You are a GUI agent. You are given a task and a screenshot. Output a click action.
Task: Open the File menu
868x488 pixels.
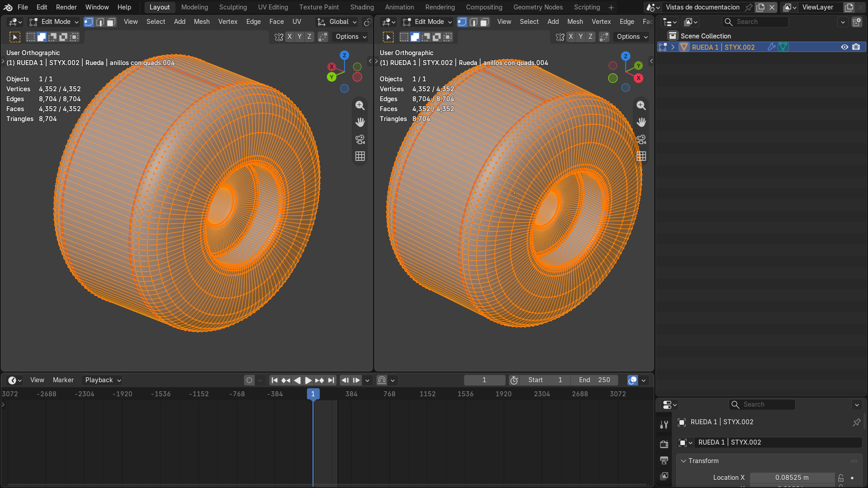(23, 7)
